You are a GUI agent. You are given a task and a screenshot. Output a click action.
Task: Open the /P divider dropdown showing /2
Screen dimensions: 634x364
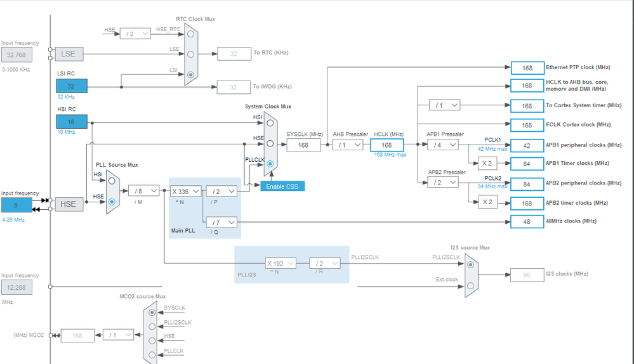pyautogui.click(x=221, y=192)
